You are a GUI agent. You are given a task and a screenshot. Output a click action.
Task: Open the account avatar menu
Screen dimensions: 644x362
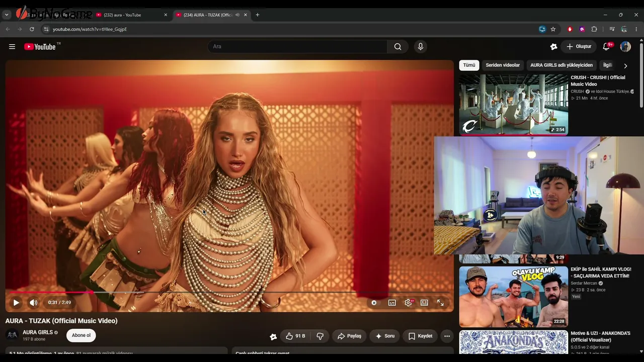click(x=625, y=47)
